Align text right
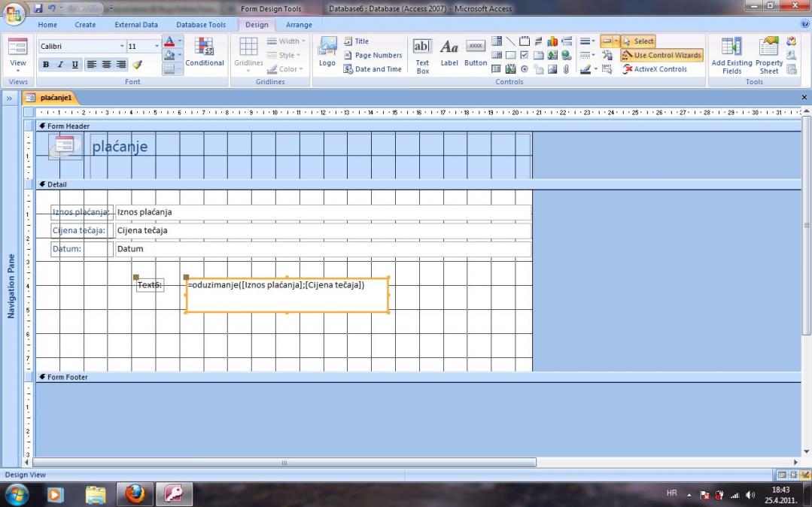Image resolution: width=812 pixels, height=507 pixels. point(120,65)
